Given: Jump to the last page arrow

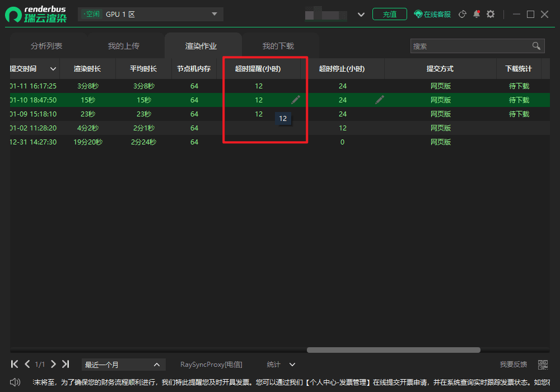Looking at the screenshot, I should (66, 364).
